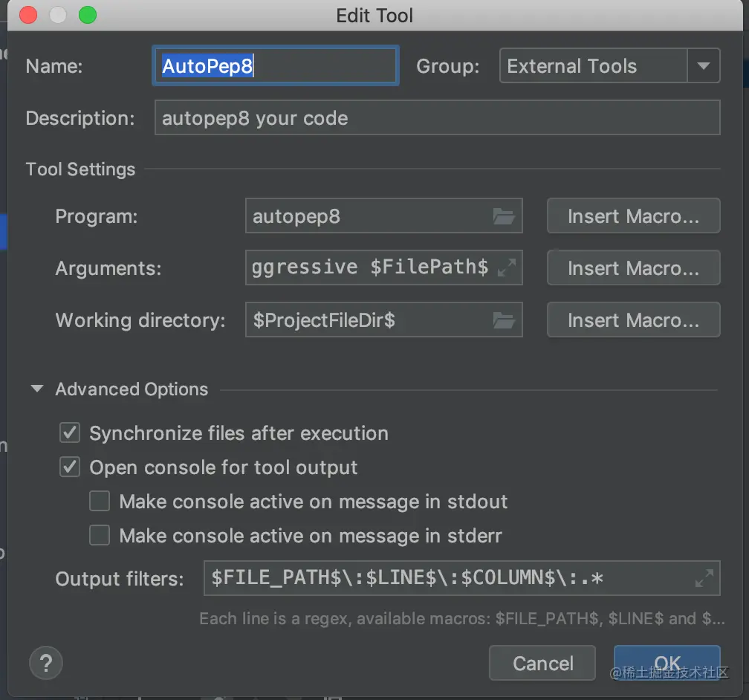Expand the Arguments field editor
This screenshot has height=700, width=749.
point(506,268)
